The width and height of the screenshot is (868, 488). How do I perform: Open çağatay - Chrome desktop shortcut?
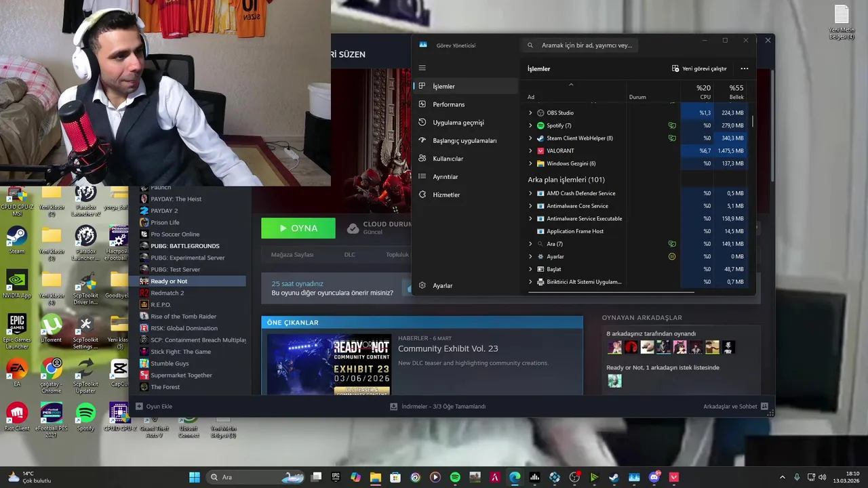[x=52, y=375]
